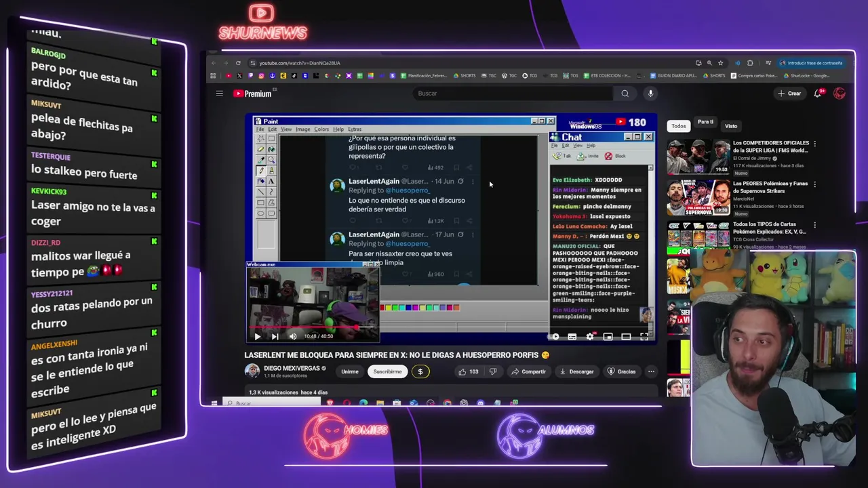
Task: Open the Windows Start button
Action: 214,403
